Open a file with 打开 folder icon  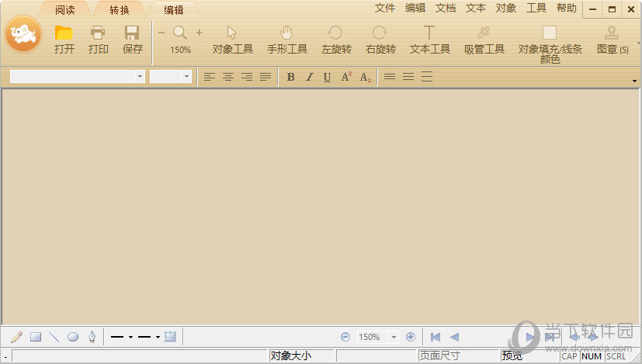point(64,40)
